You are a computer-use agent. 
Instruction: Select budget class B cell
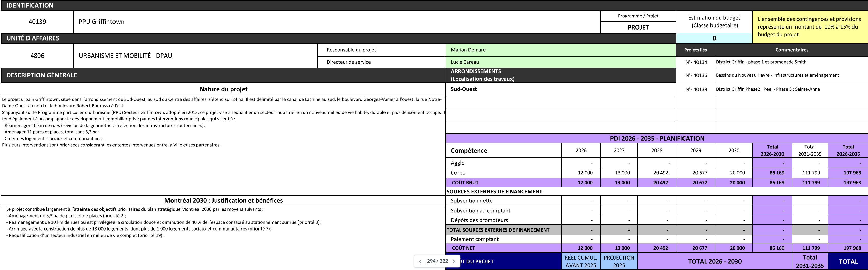point(714,38)
